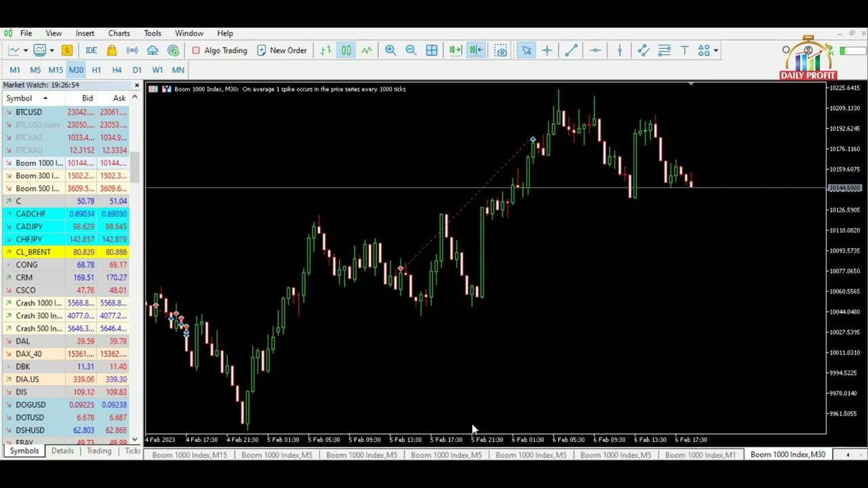Open the Tools menu
Viewport: 868px width, 488px height.
[153, 33]
